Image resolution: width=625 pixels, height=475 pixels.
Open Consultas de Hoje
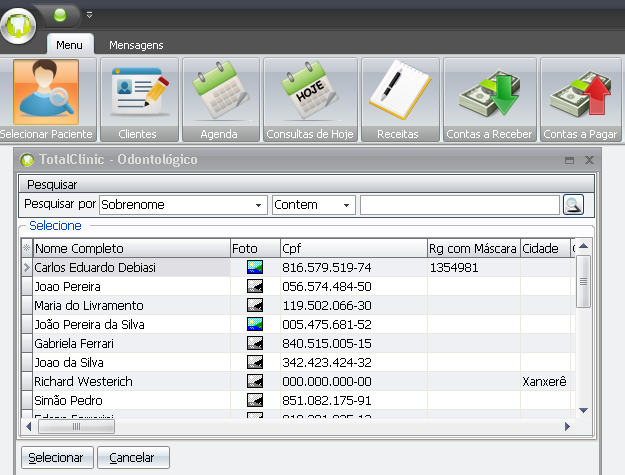[311, 100]
